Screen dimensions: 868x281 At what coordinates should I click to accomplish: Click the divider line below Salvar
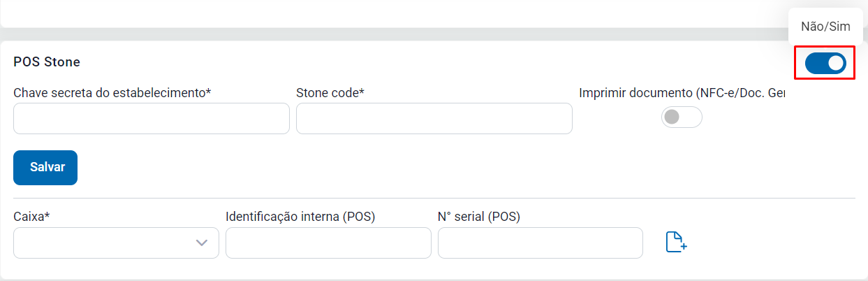click(433, 198)
